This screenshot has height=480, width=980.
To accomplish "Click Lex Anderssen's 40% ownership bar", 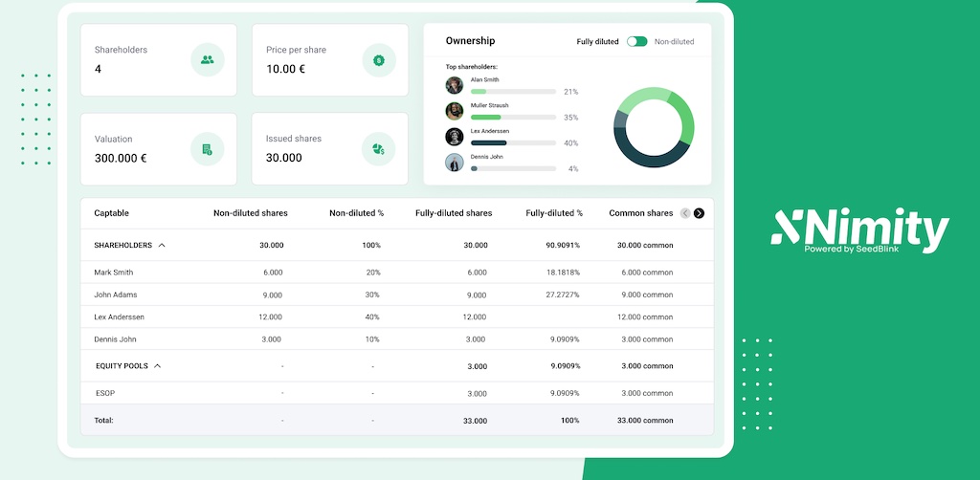I will point(513,142).
